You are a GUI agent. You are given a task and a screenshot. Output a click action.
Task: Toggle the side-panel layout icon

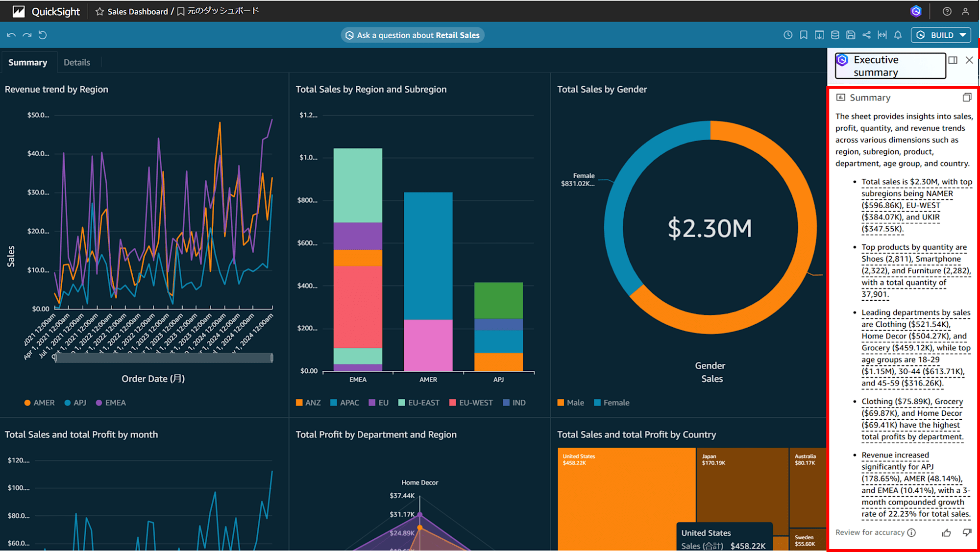pos(953,60)
